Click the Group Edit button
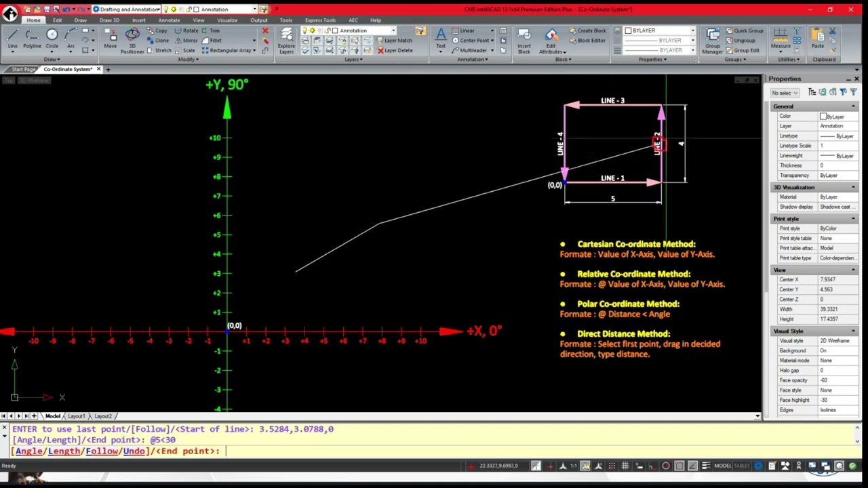Image resolution: width=868 pixels, height=488 pixels. pyautogui.click(x=742, y=50)
